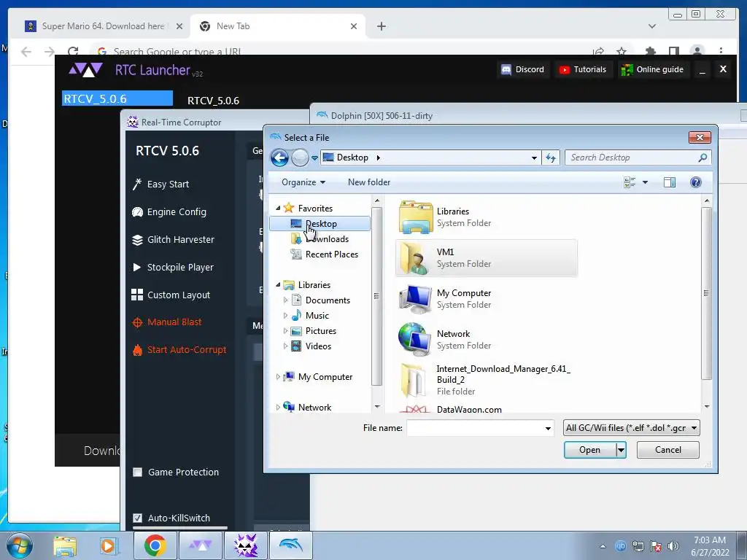The image size is (747, 560).
Task: Open the Discord link in RTC Launcher
Action: tap(522, 69)
